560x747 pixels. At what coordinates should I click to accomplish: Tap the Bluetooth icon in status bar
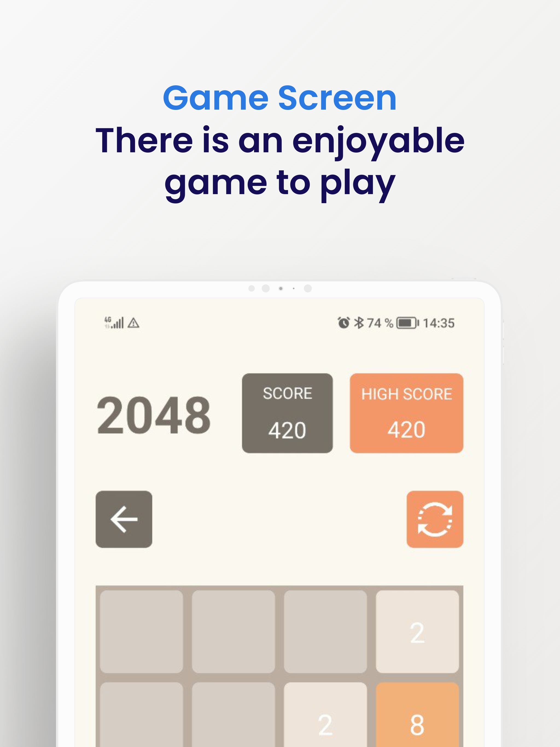coord(359,322)
